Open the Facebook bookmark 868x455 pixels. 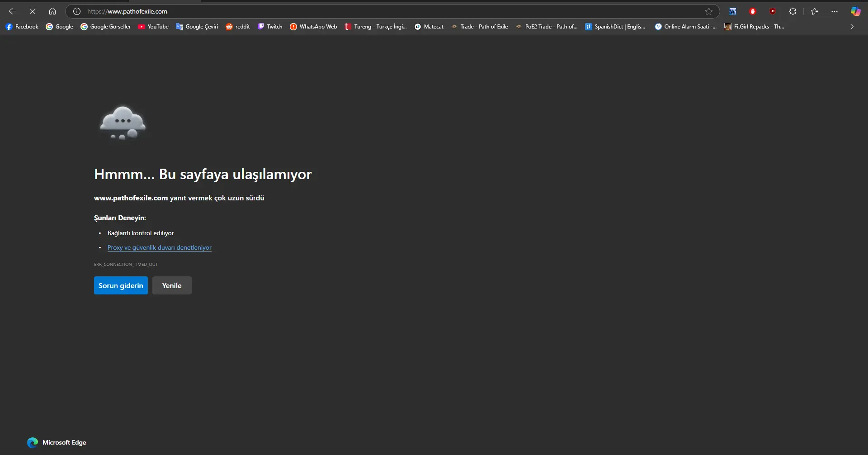click(22, 27)
